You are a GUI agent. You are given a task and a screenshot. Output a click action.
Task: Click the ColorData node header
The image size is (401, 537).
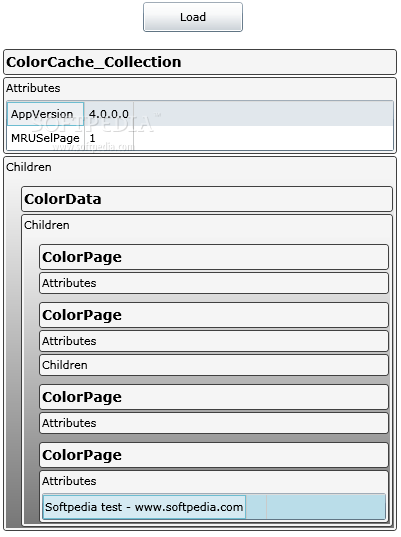coord(207,199)
